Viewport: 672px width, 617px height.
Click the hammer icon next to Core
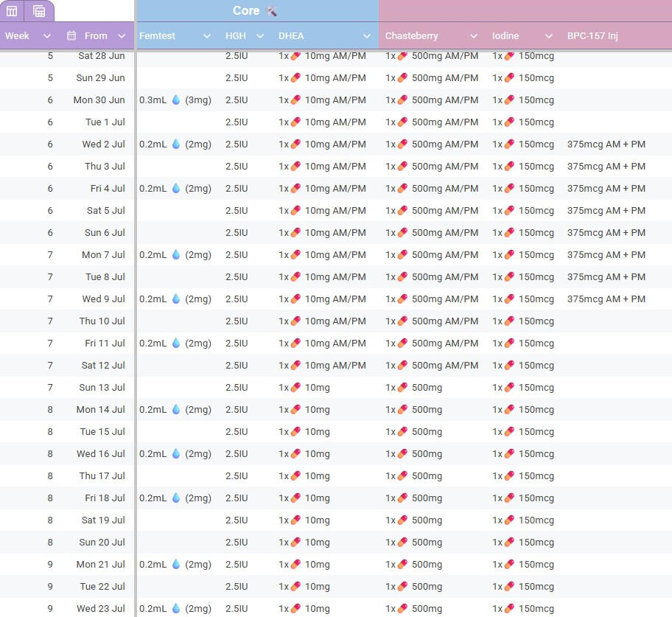click(x=271, y=10)
